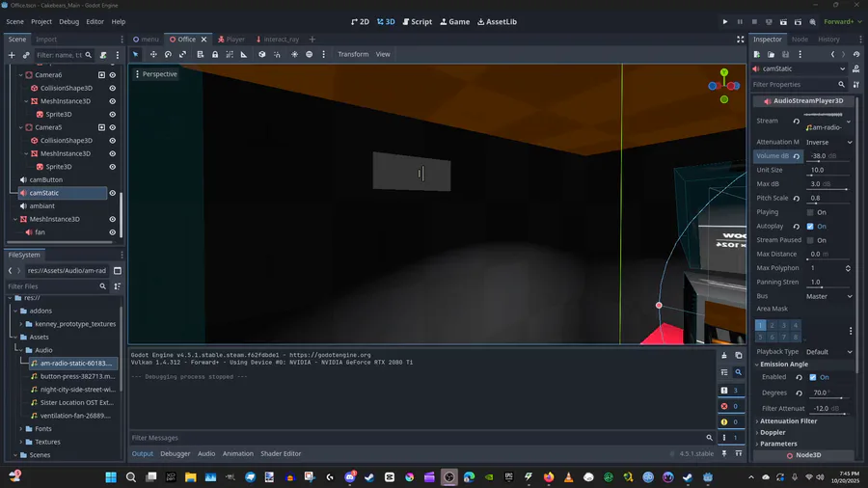This screenshot has height=488, width=868.
Task: Toggle distraction free mode expand icon
Action: tap(740, 40)
